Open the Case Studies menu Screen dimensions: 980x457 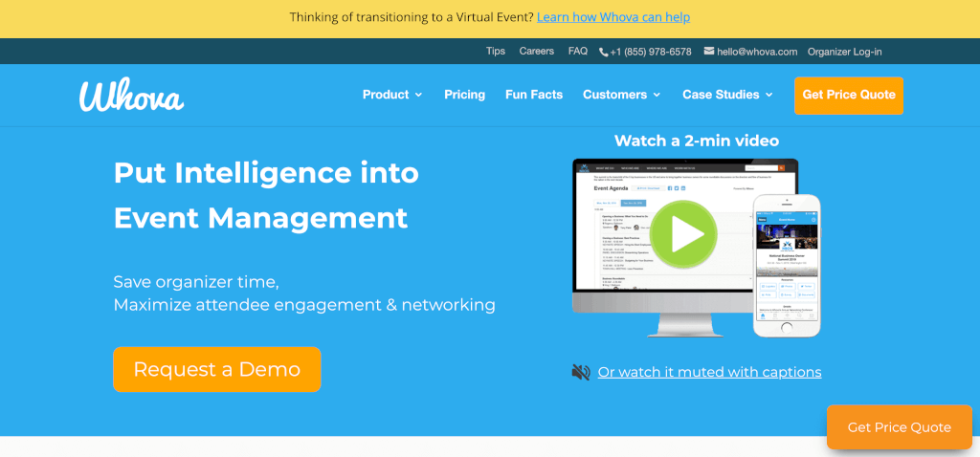(727, 95)
